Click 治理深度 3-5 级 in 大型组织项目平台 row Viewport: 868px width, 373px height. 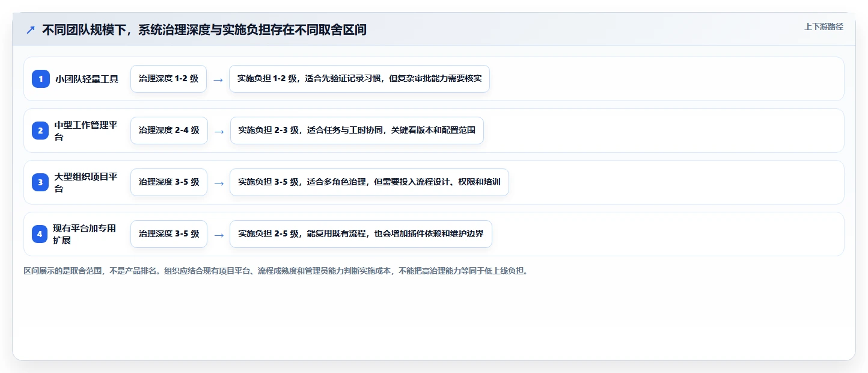click(x=169, y=182)
